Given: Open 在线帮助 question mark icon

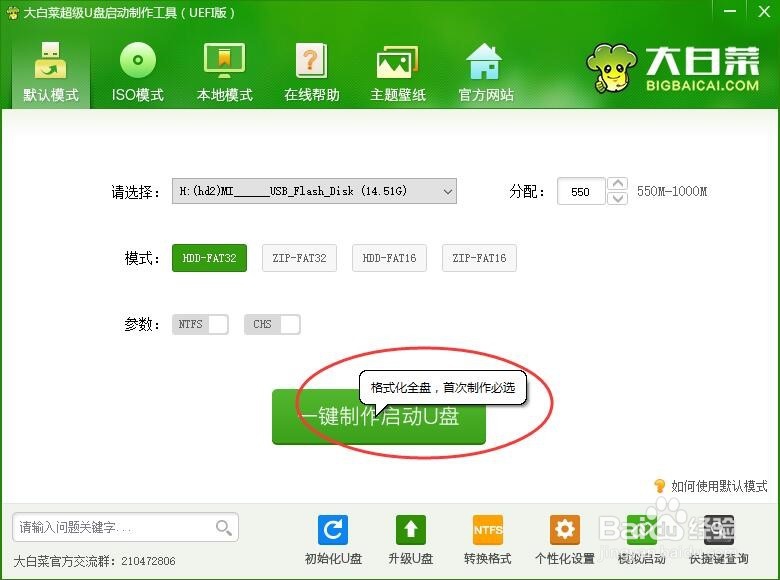Looking at the screenshot, I should click(x=312, y=61).
